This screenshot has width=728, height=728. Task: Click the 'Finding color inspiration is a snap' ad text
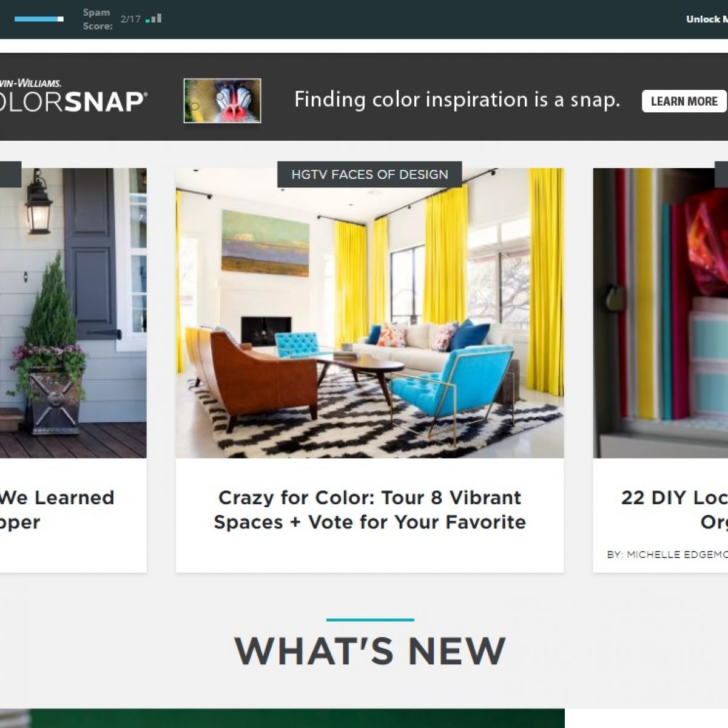pos(457,99)
